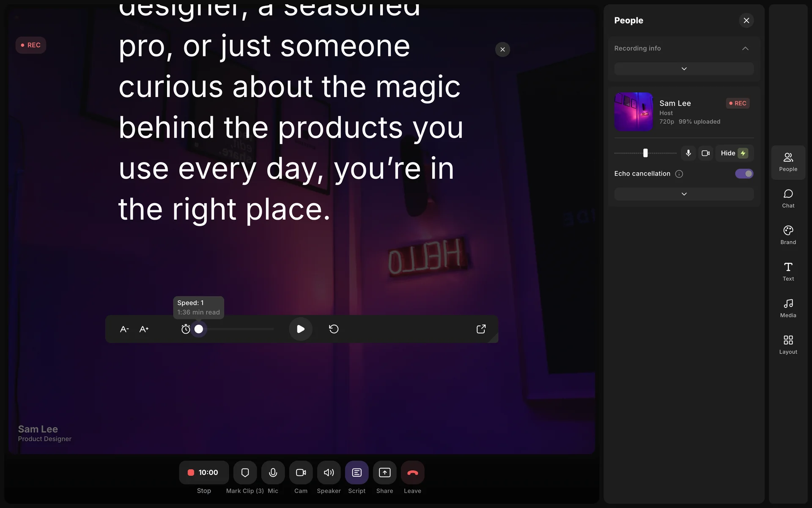Viewport: 812px width, 508px height.
Task: Pop out the teleprompter in new window
Action: pyautogui.click(x=481, y=329)
